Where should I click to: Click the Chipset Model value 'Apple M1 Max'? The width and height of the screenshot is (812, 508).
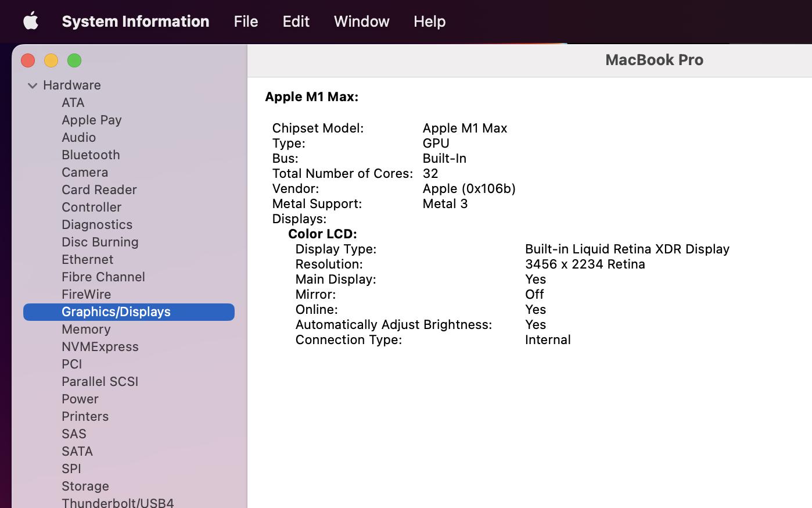coord(465,128)
